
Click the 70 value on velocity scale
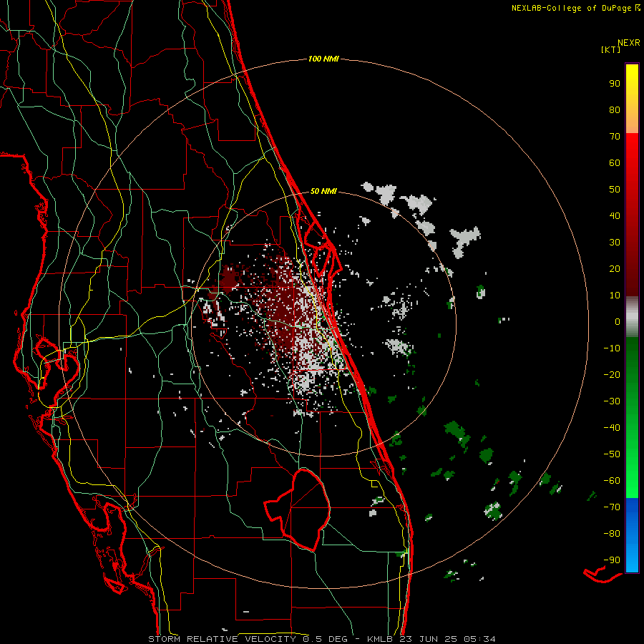615,137
